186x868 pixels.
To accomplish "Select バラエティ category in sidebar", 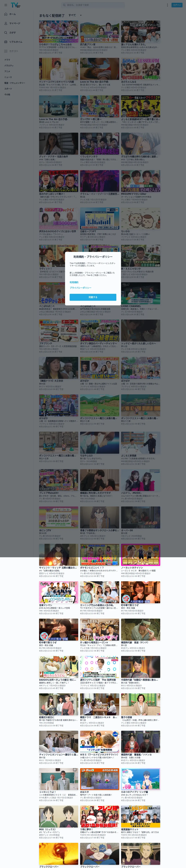I will (x=9, y=66).
